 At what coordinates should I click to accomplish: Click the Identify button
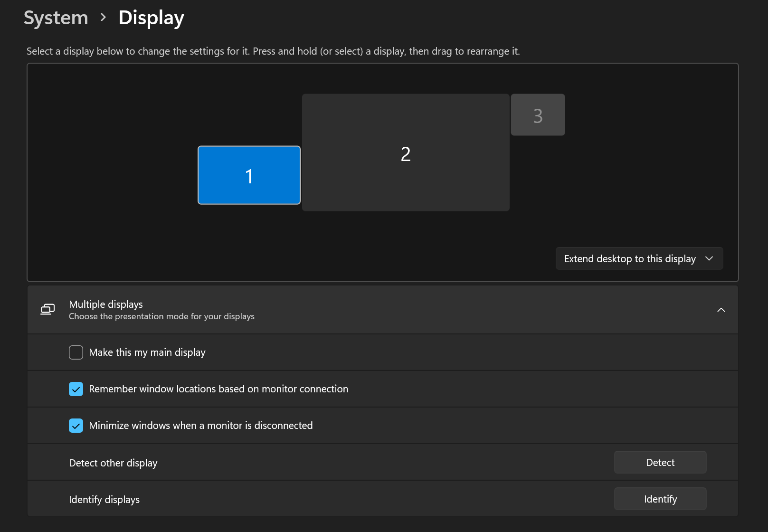click(660, 499)
